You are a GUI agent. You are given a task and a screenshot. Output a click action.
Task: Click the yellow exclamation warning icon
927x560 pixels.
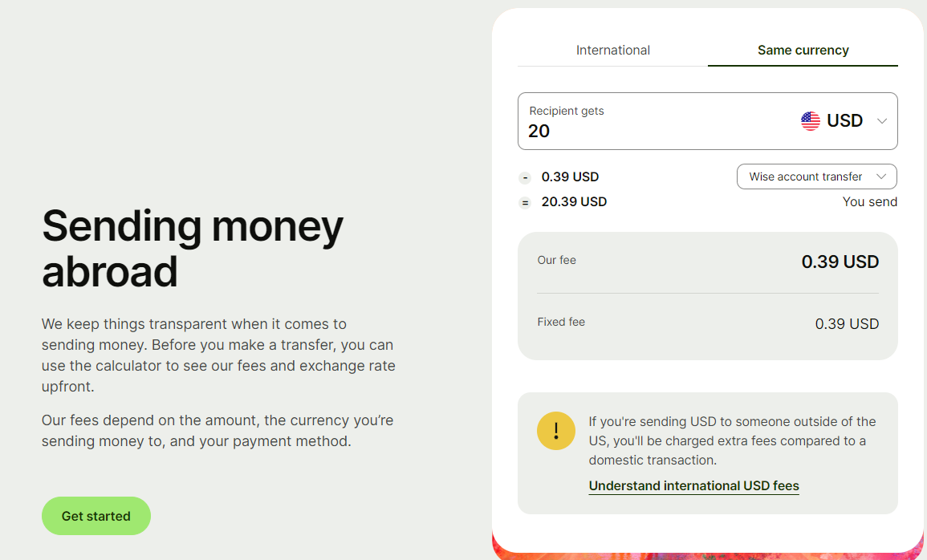click(x=555, y=431)
